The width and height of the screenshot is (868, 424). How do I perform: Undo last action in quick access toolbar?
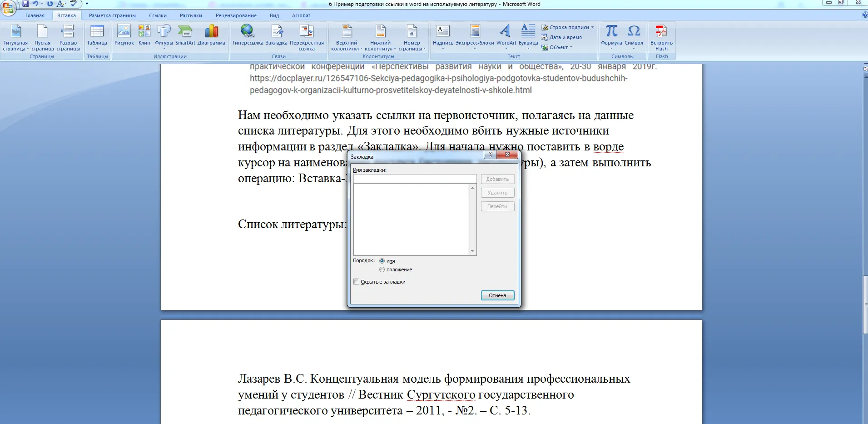click(x=35, y=4)
